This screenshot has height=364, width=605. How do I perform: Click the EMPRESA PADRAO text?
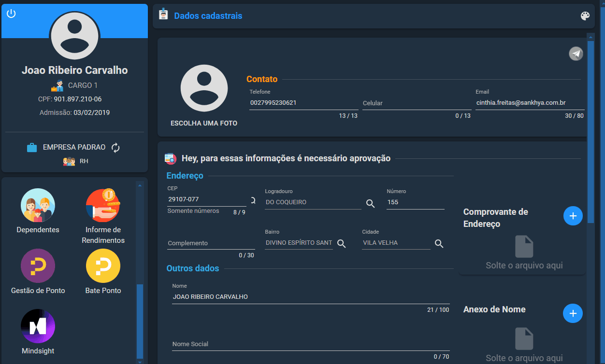[x=74, y=147]
